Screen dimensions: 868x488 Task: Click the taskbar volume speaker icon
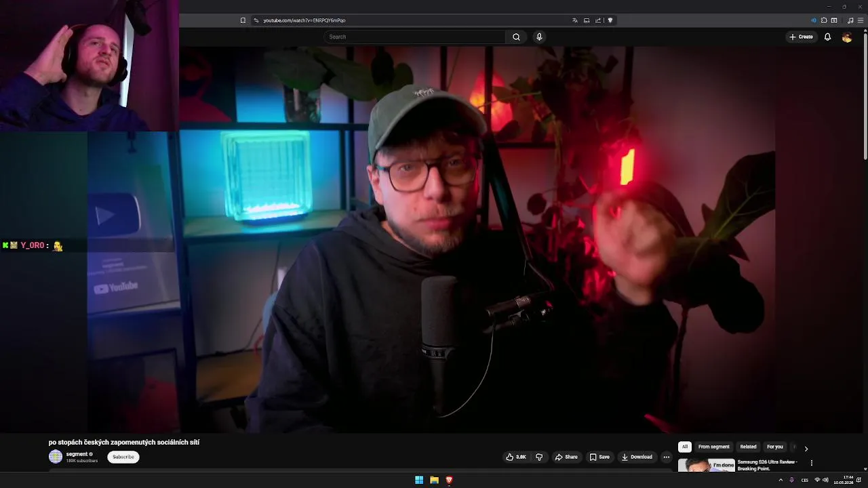click(825, 480)
